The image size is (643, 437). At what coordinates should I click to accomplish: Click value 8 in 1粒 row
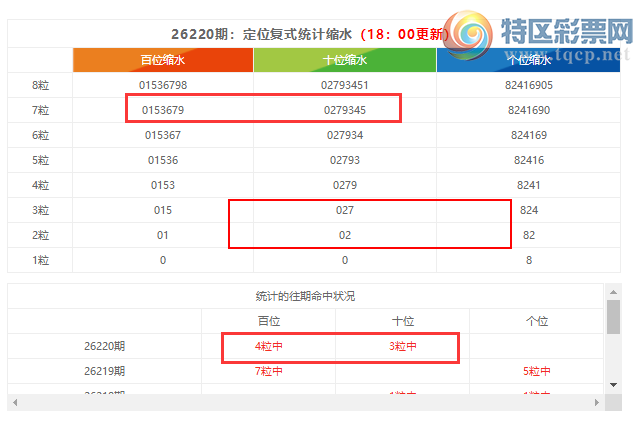(x=529, y=260)
